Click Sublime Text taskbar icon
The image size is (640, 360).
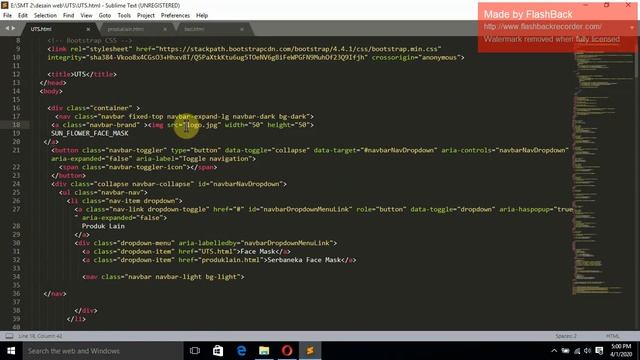coord(310,351)
